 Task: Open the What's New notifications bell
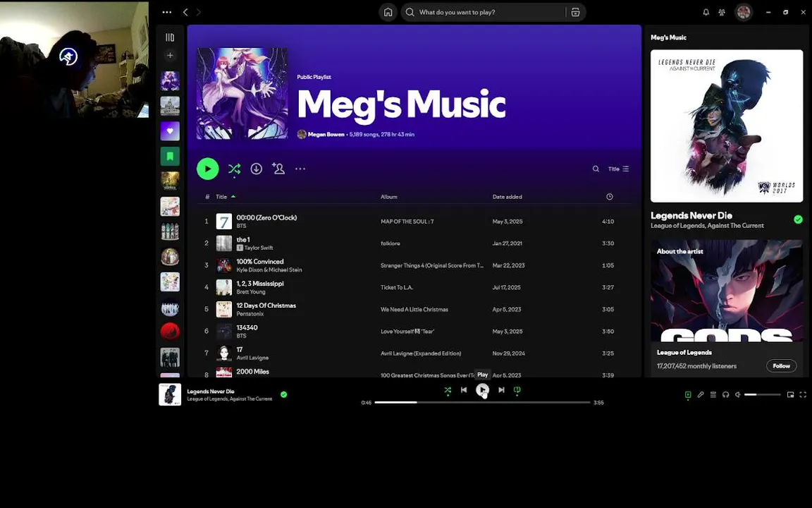click(706, 12)
